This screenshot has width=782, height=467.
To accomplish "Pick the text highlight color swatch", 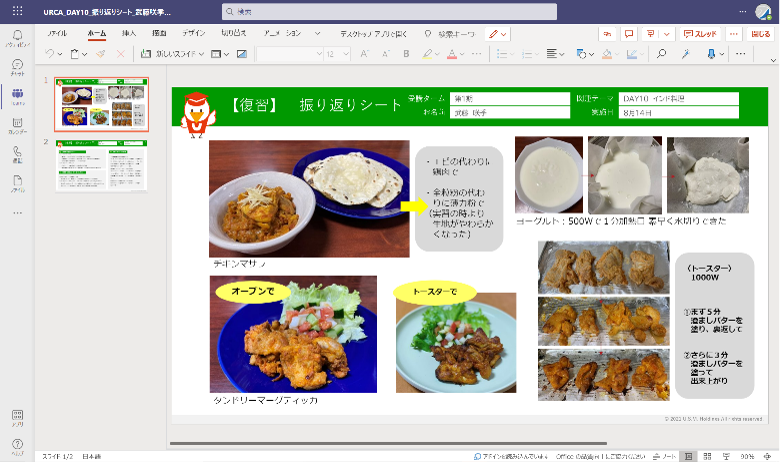I will click(x=427, y=54).
